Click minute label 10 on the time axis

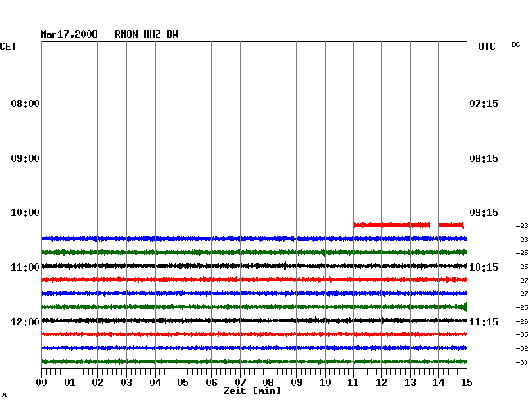click(x=325, y=383)
